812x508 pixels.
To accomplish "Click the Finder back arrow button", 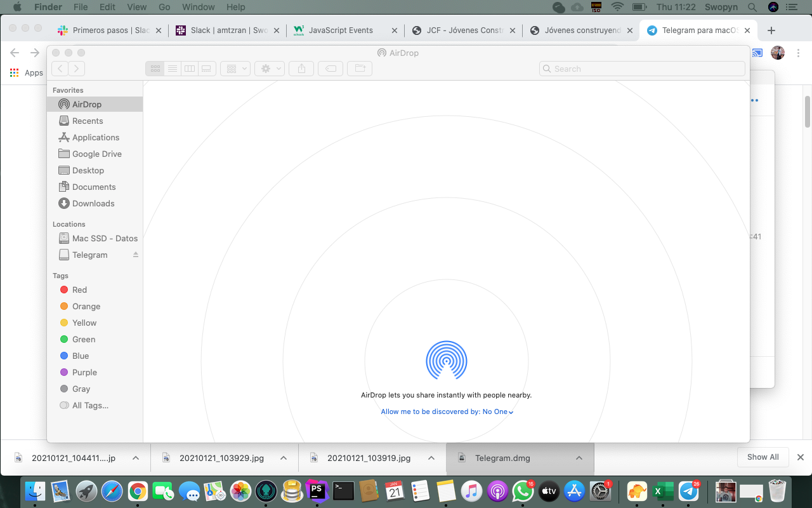I will (x=60, y=69).
